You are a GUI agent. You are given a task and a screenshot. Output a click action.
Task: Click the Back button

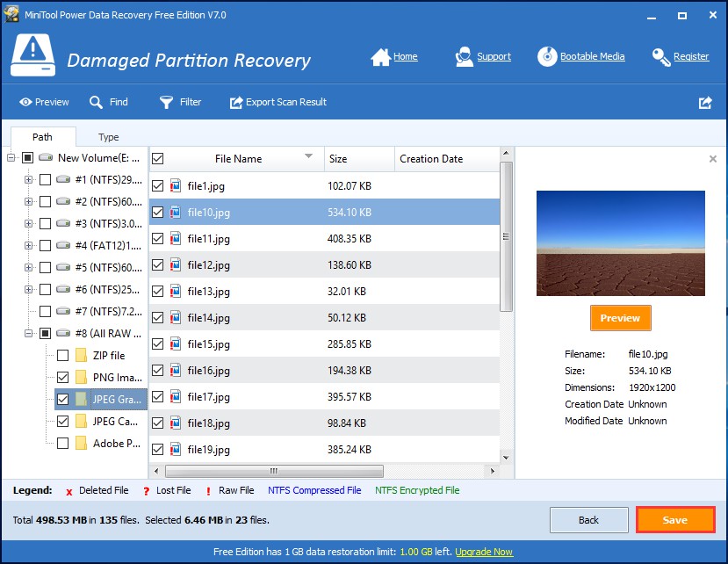click(x=588, y=520)
